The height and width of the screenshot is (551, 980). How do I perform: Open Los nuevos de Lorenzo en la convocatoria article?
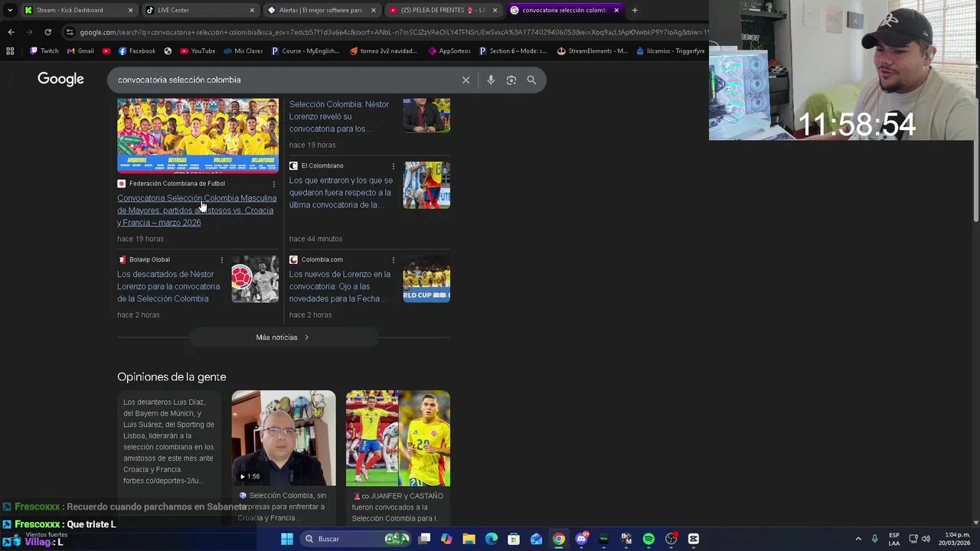(340, 286)
